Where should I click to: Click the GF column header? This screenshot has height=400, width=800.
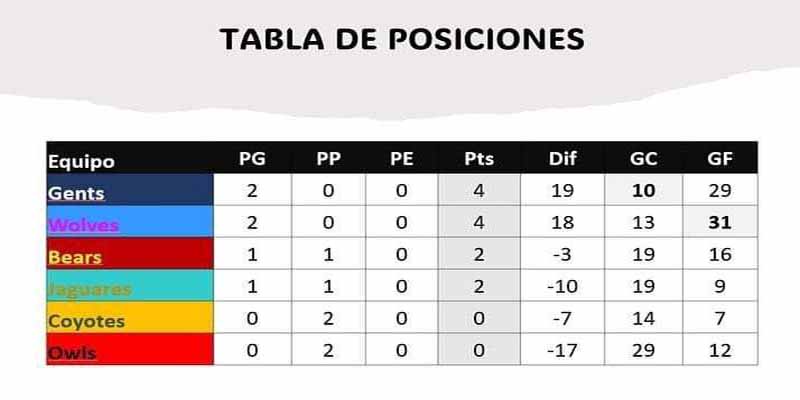[x=720, y=159]
